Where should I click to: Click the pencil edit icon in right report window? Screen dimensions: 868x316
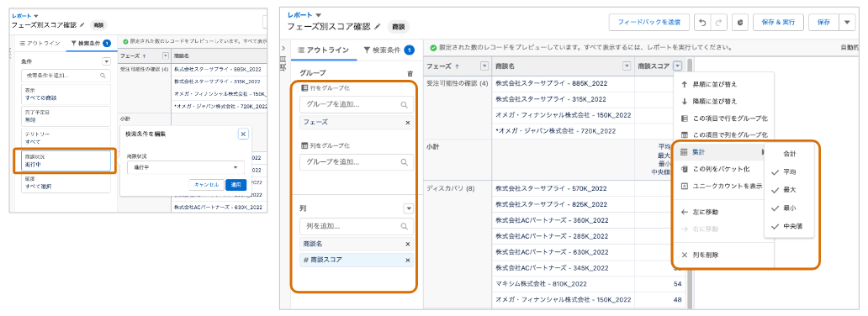coord(378,26)
